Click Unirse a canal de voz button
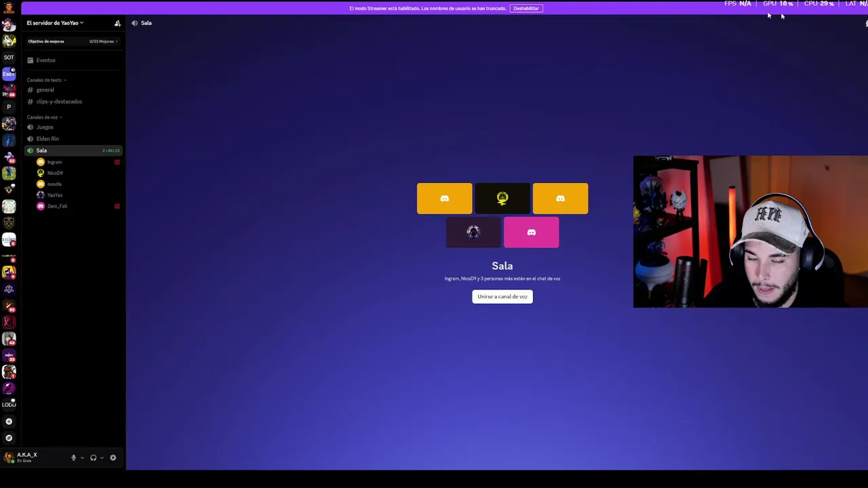This screenshot has width=868, height=488. click(x=502, y=296)
